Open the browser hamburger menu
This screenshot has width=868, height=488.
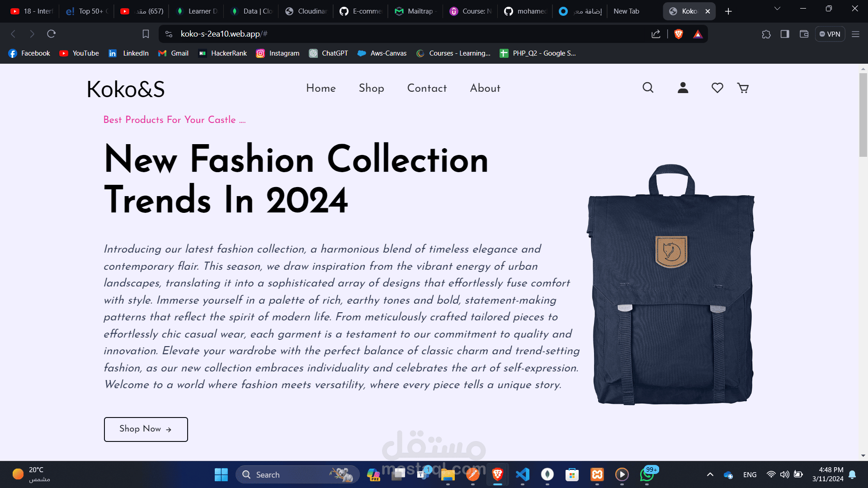pyautogui.click(x=855, y=34)
